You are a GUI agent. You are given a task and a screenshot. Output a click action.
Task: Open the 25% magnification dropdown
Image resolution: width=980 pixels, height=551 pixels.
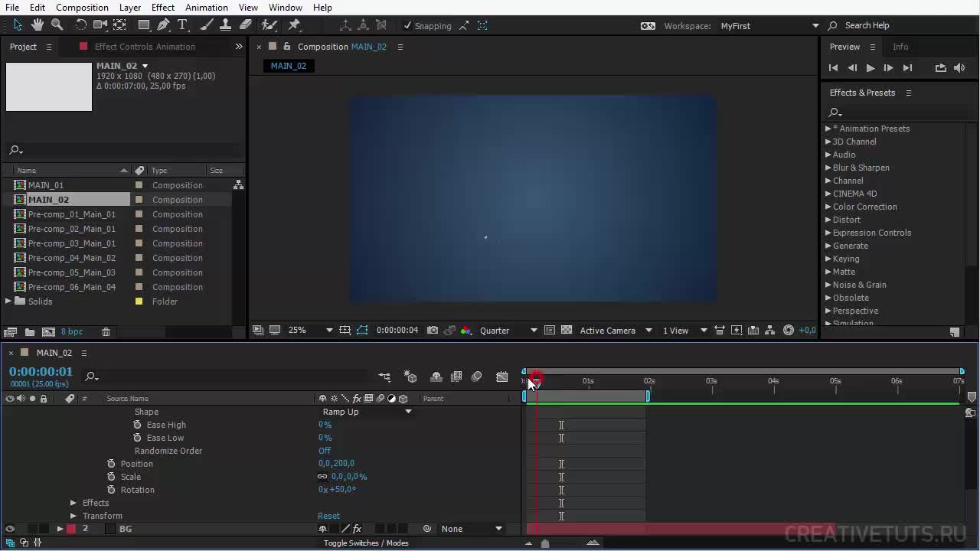tap(310, 331)
